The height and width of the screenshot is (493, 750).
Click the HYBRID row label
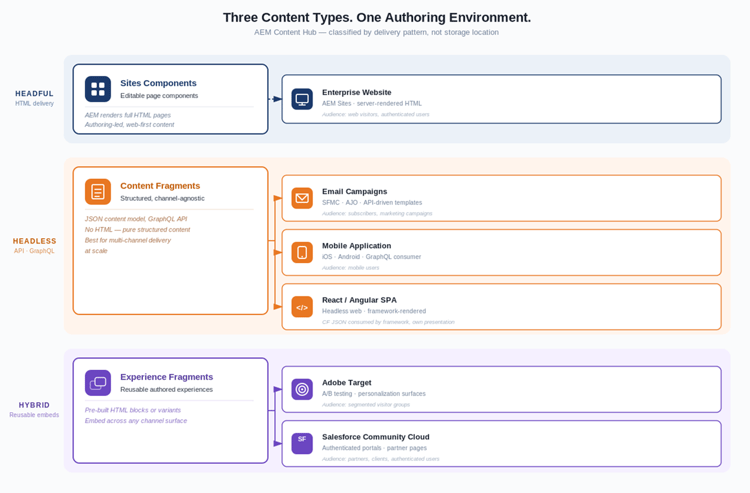[34, 405]
